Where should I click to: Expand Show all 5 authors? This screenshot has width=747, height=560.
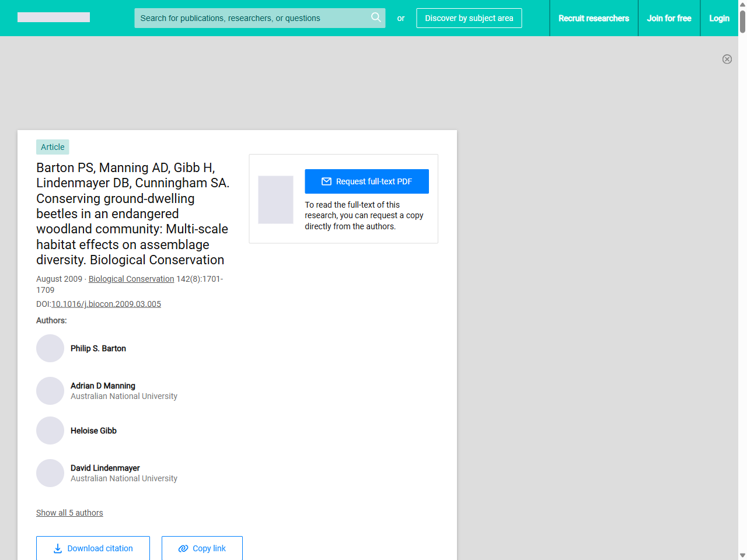[69, 513]
